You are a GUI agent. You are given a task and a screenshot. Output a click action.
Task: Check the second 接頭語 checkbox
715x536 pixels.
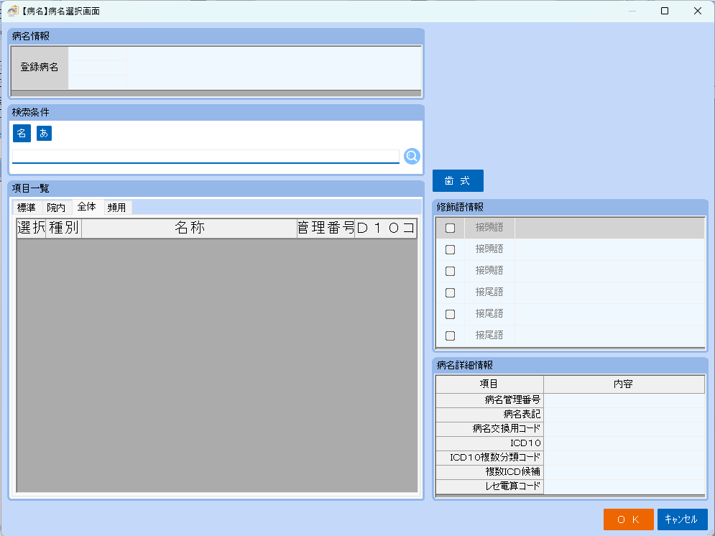click(450, 250)
